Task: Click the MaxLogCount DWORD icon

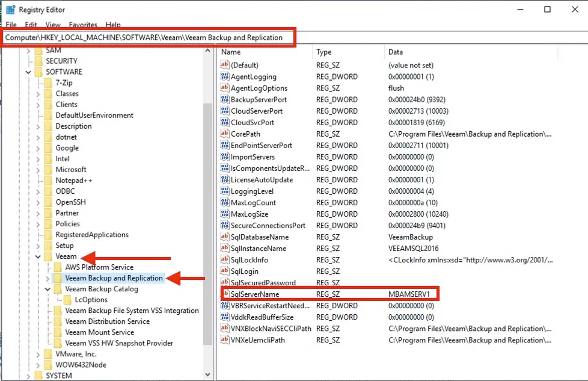Action: click(x=225, y=203)
